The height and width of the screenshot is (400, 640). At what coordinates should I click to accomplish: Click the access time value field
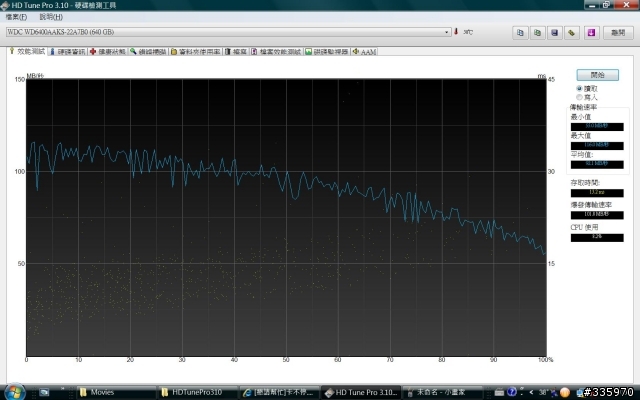pyautogui.click(x=597, y=193)
